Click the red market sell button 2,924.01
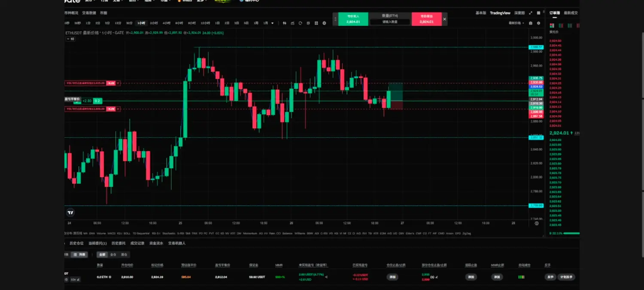This screenshot has width=644, height=290. (x=426, y=19)
